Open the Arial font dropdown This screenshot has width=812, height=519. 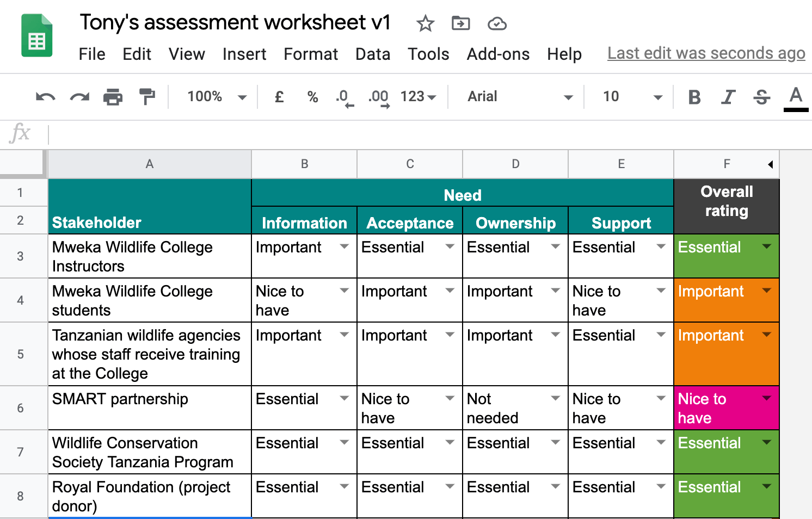(520, 97)
